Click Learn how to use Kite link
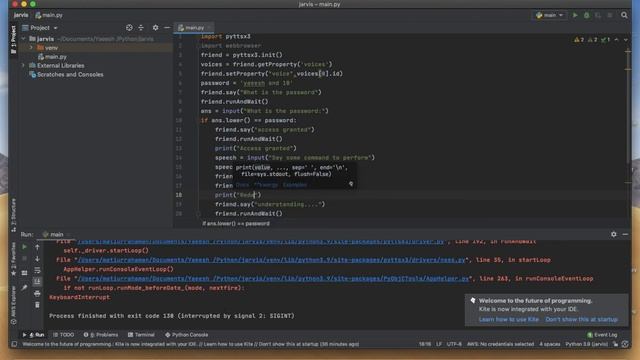 click(x=509, y=319)
